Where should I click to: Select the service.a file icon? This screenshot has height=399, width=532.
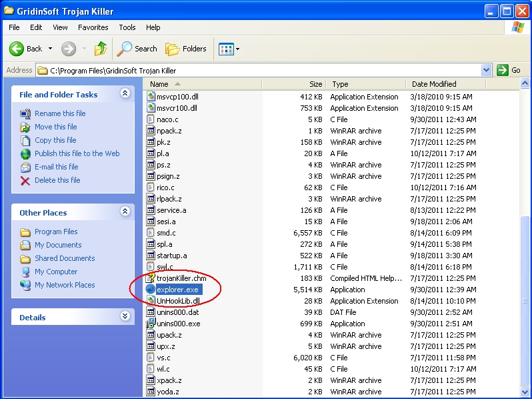[151, 210]
